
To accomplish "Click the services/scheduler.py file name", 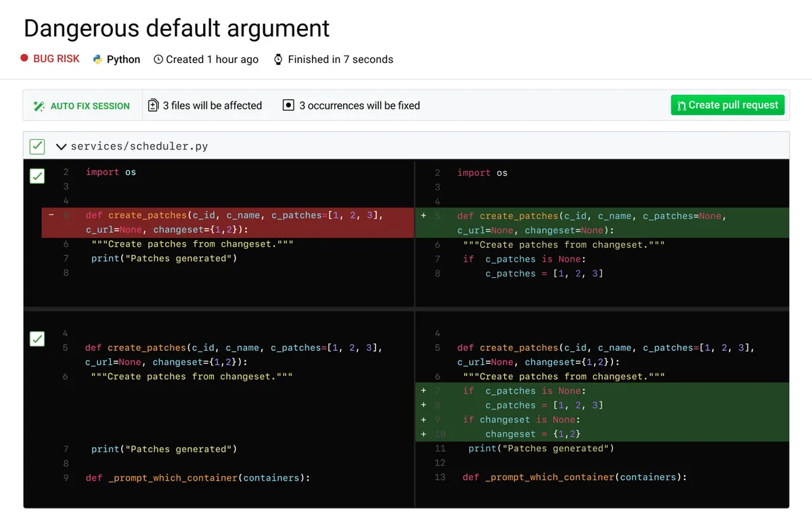I will 139,146.
